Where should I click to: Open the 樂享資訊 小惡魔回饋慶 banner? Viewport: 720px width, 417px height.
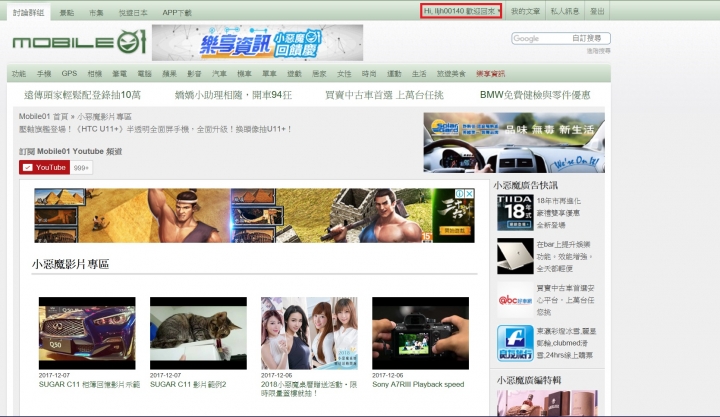[258, 43]
